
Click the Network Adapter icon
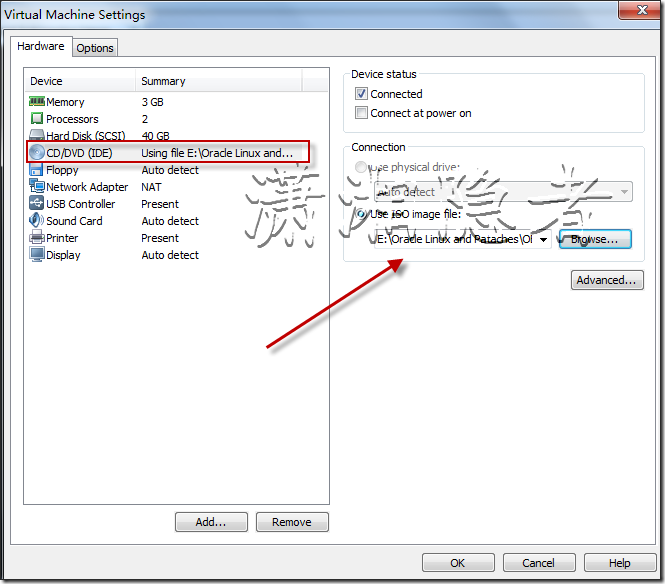click(x=37, y=187)
